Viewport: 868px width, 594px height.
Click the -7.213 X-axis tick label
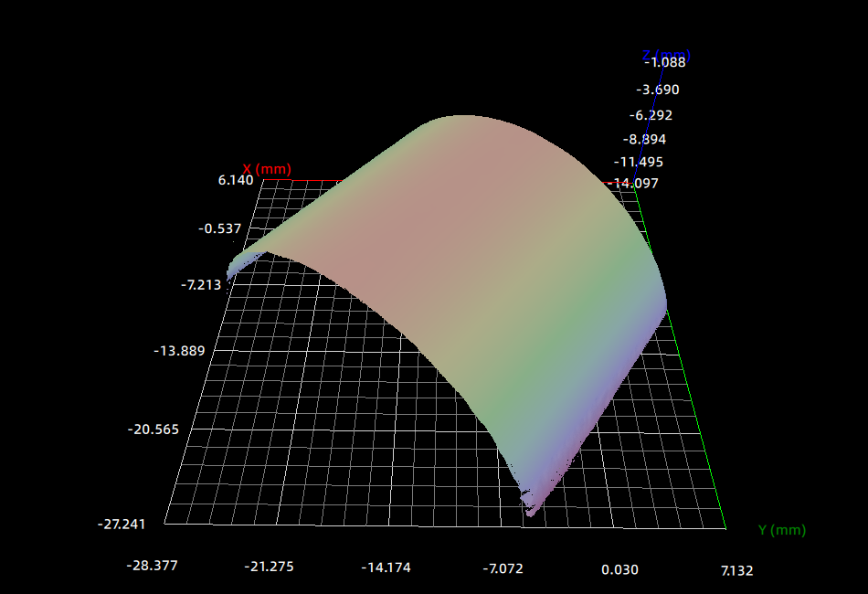201,284
